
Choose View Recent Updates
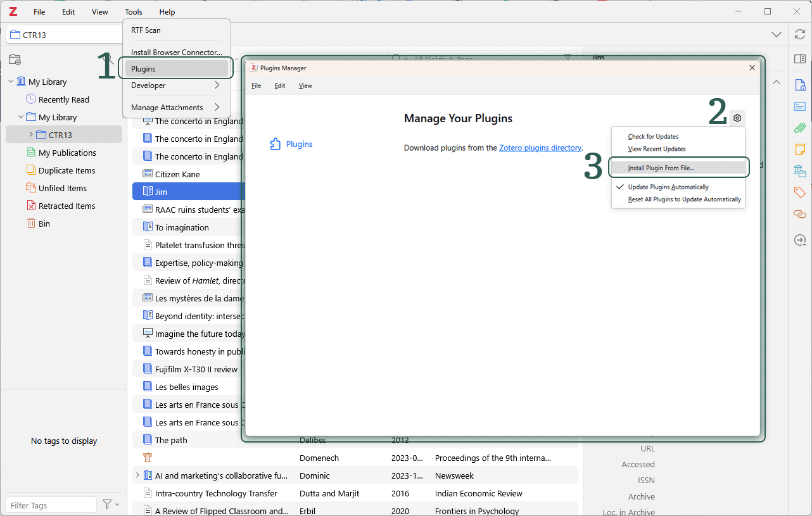tap(678, 149)
